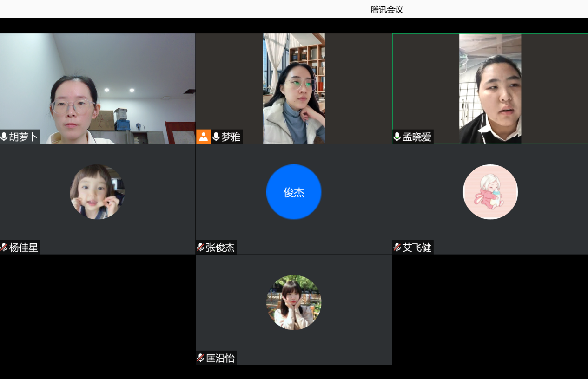
Task: Click the 张俊杰 name label
Action: [220, 247]
